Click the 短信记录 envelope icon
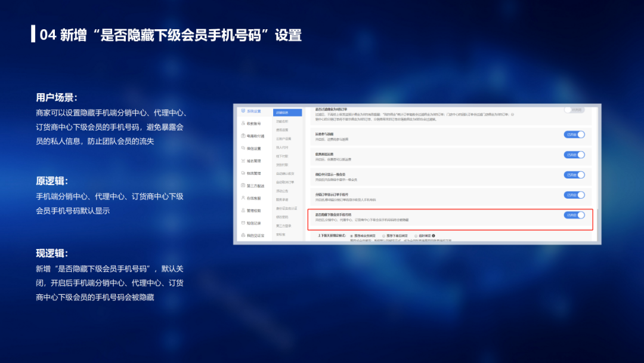This screenshot has height=363, width=644. pos(242,223)
